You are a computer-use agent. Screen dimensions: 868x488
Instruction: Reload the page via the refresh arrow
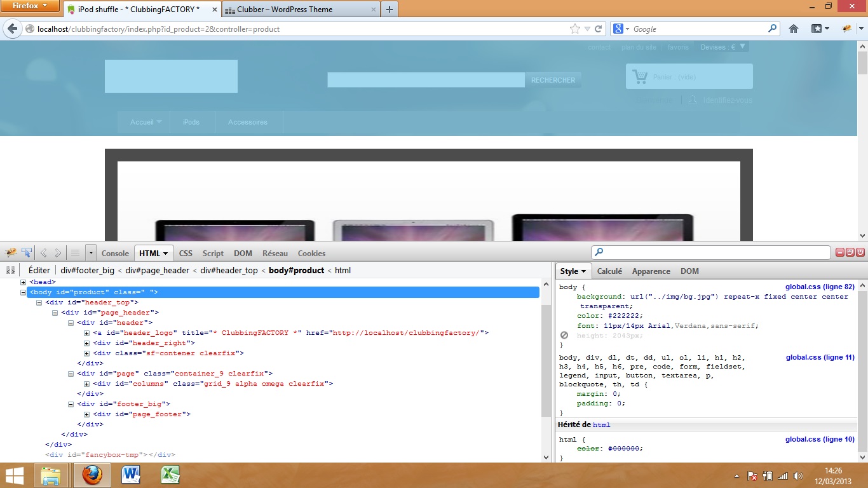[599, 29]
